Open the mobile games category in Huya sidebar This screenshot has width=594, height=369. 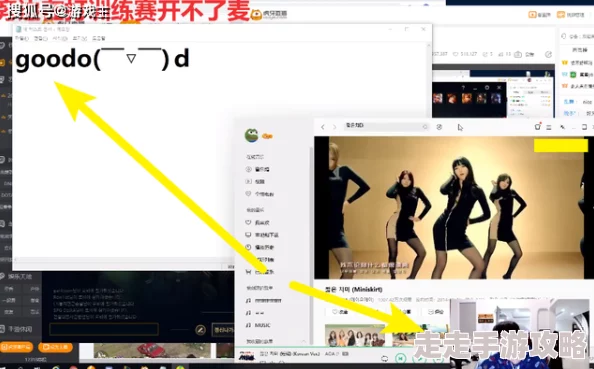(x=17, y=329)
